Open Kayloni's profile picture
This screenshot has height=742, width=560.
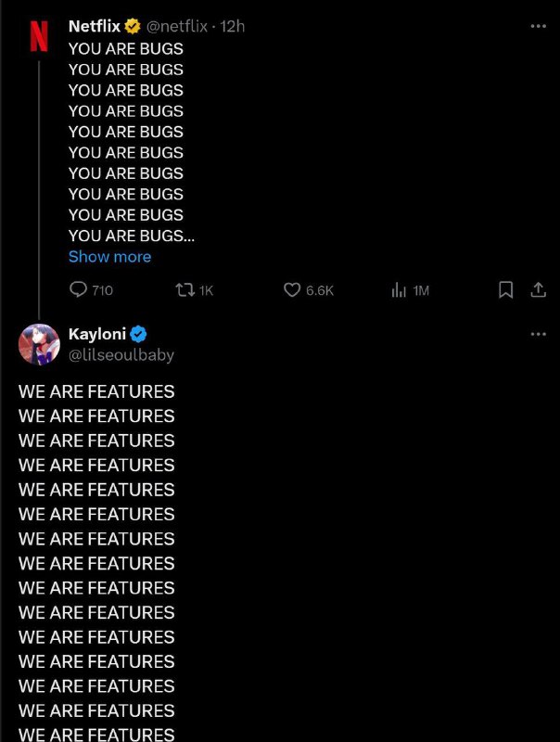tap(39, 344)
